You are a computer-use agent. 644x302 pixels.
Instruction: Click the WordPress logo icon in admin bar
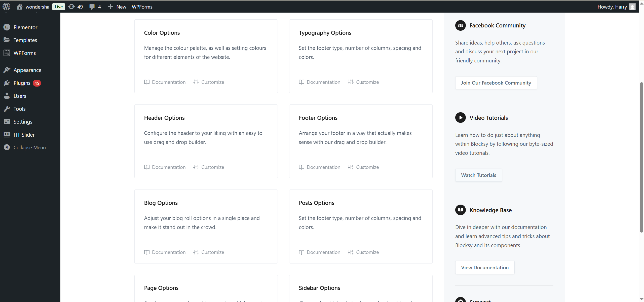[7, 7]
